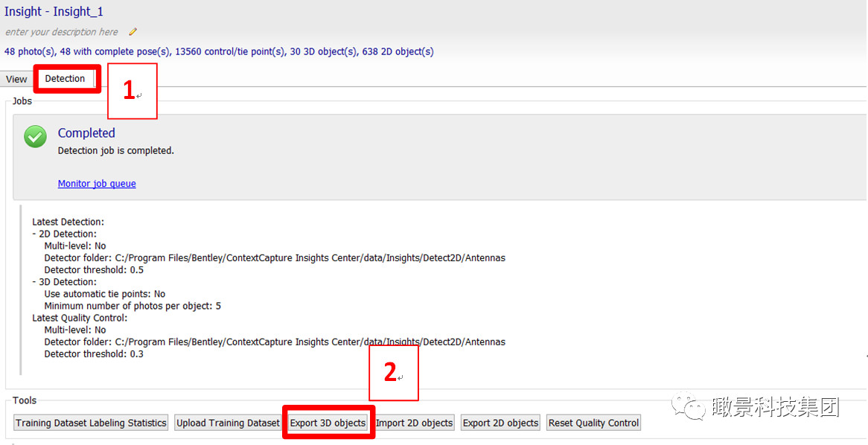This screenshot has height=445, width=868.
Task: Click the photo and object summary line
Action: [219, 51]
